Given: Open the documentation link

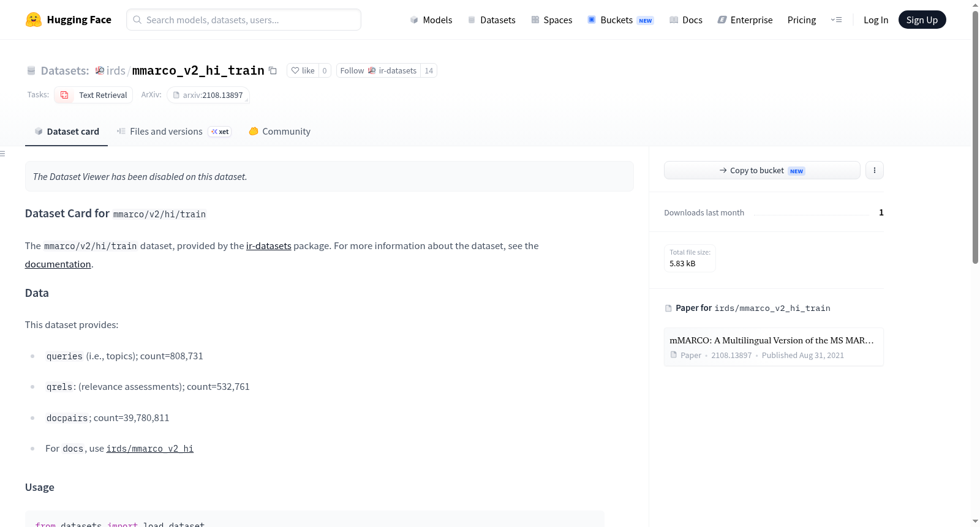Looking at the screenshot, I should [x=58, y=264].
